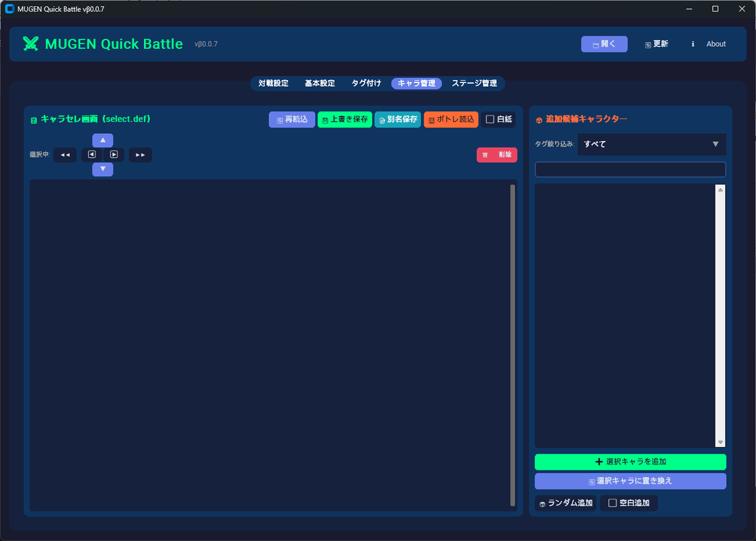Click the candidate character search field
The image size is (756, 541).
tap(630, 170)
